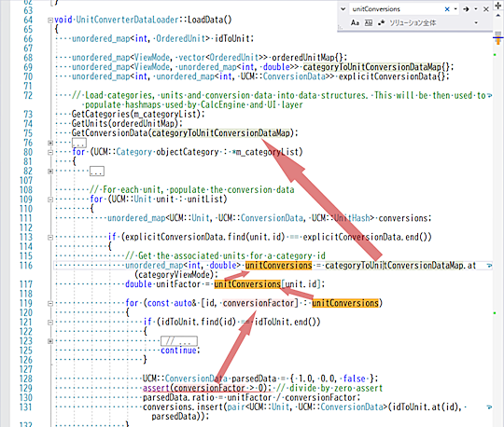Expand the find panel to show replace

(343, 9)
